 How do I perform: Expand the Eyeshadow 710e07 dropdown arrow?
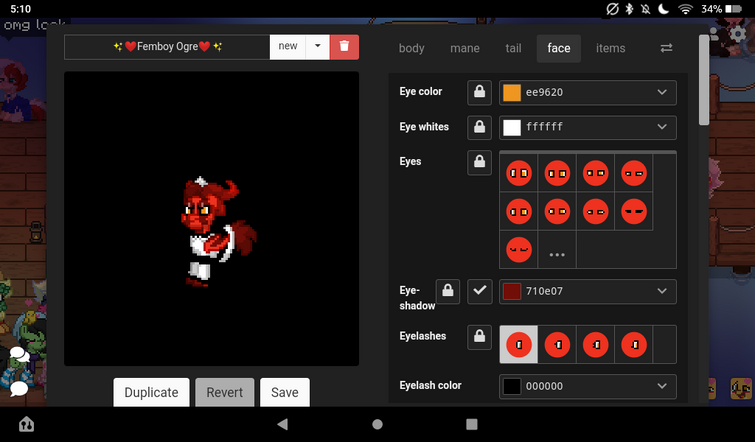coord(662,291)
